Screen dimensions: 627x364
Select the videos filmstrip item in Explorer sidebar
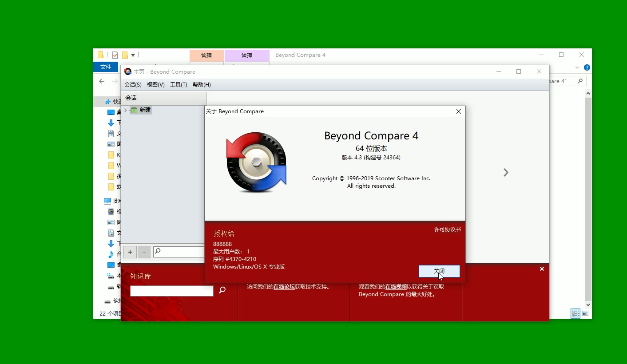pyautogui.click(x=111, y=212)
